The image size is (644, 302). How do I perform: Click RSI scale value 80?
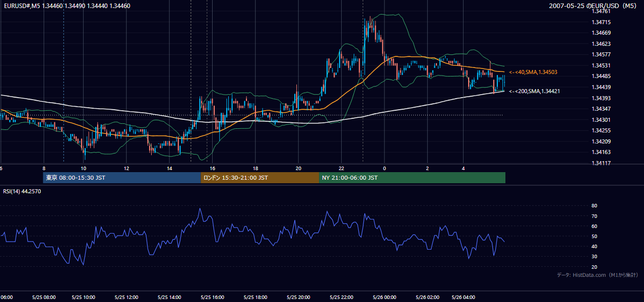[594, 206]
